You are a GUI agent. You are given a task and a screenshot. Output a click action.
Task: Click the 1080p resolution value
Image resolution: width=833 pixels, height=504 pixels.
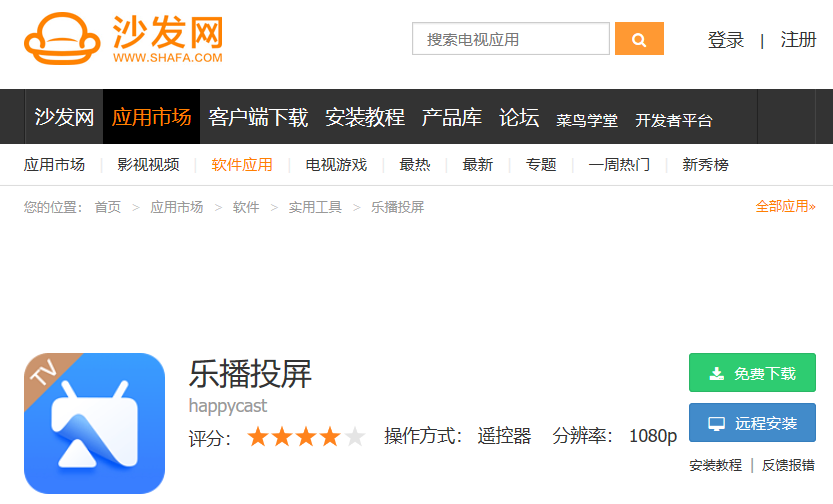[x=653, y=436]
